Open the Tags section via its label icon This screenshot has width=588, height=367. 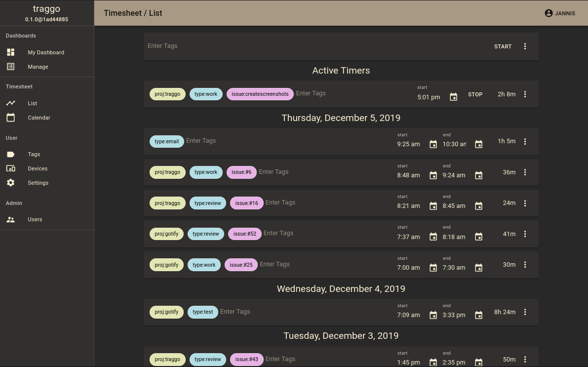(x=11, y=154)
